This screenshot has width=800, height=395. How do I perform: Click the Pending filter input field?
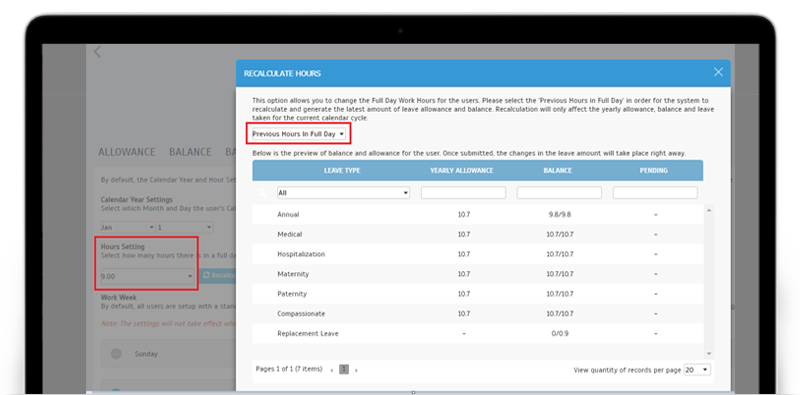coord(655,193)
